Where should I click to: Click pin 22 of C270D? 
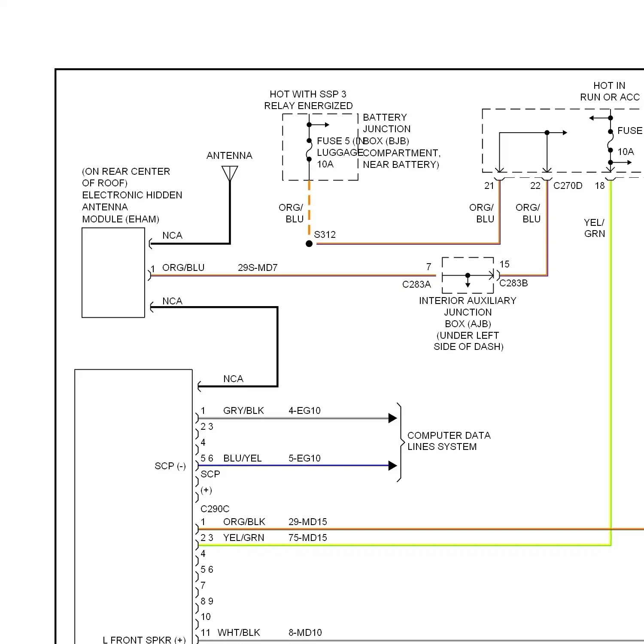pos(535,185)
